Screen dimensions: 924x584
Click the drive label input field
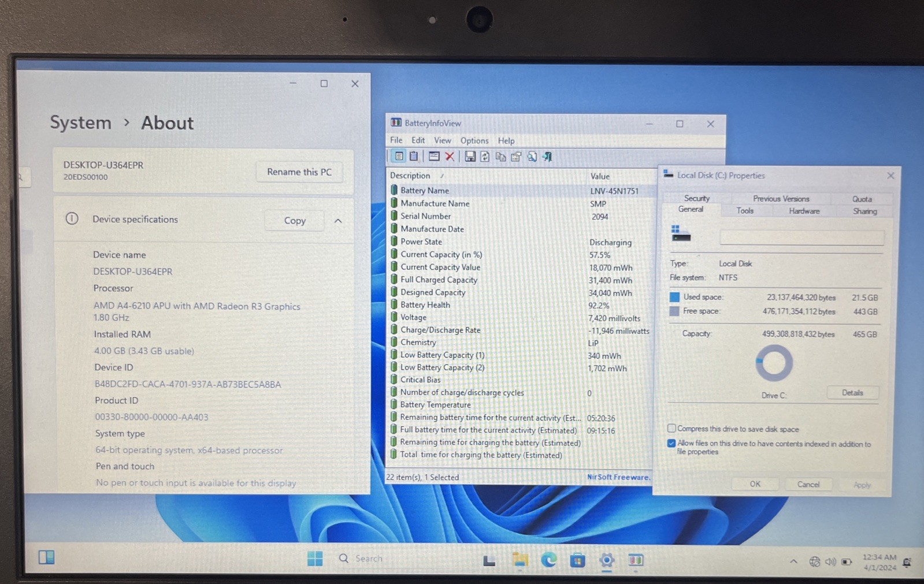(801, 236)
